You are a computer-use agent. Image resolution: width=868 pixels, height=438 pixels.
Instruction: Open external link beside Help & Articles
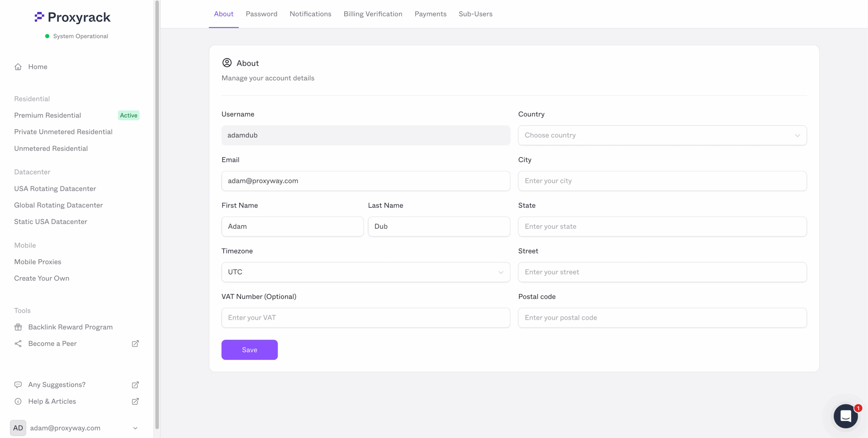point(135,401)
